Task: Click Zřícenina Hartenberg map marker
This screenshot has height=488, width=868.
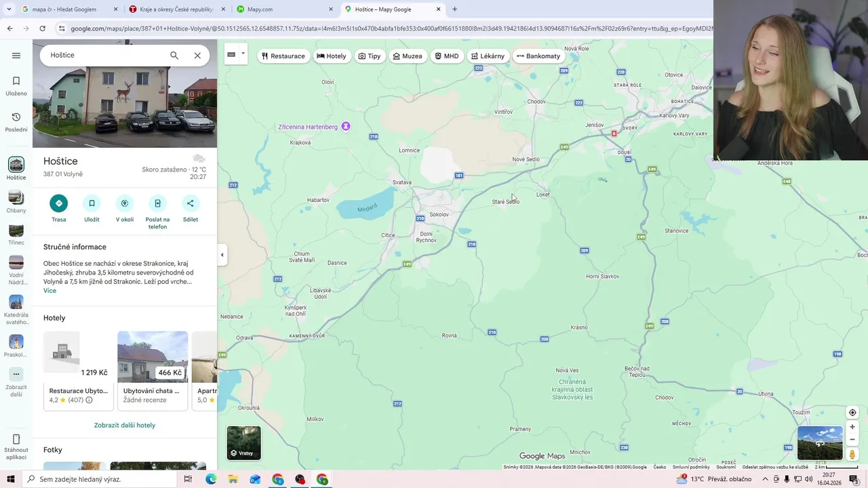Action: point(346,127)
